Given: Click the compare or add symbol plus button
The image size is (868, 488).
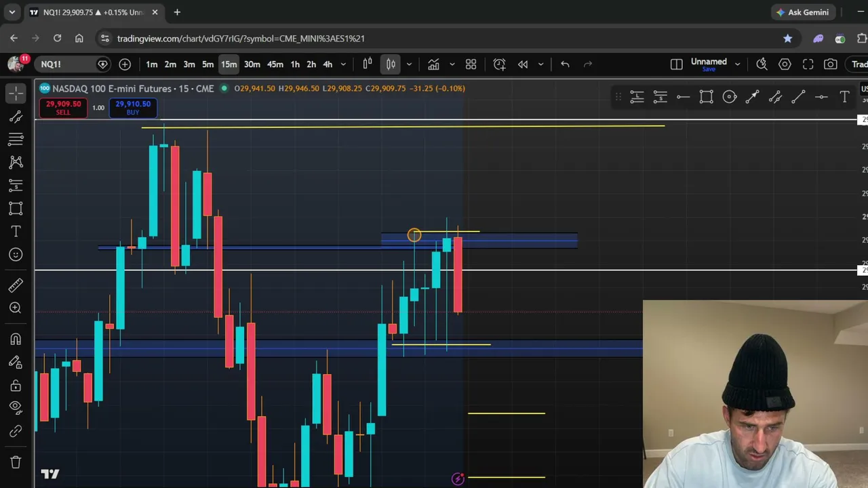Looking at the screenshot, I should [x=125, y=64].
